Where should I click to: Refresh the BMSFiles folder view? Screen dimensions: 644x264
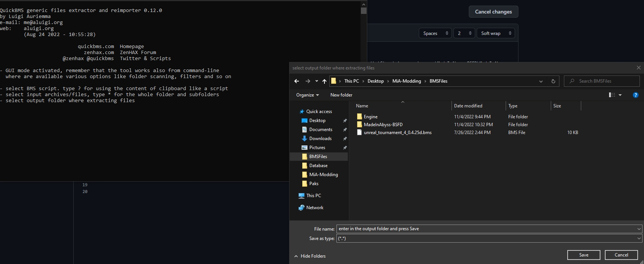coord(553,81)
